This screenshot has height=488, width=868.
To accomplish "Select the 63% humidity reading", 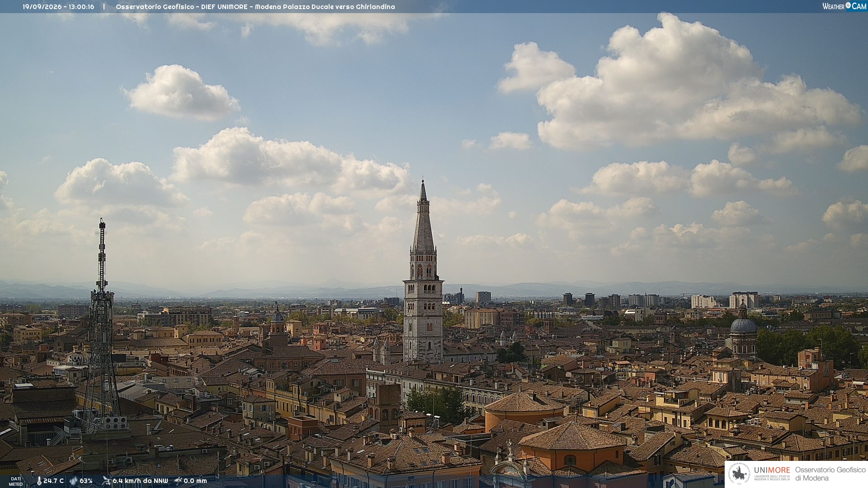I will click(86, 481).
